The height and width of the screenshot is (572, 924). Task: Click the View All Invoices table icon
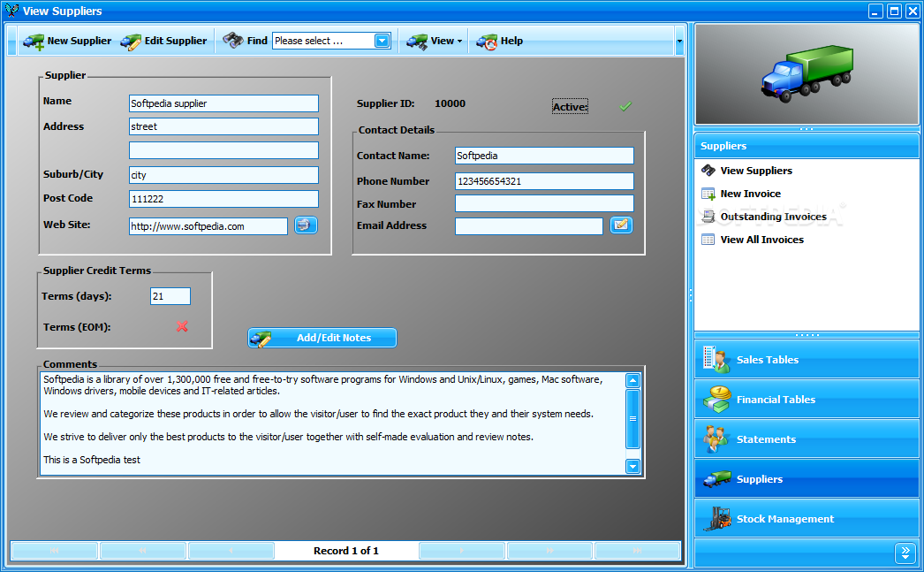pos(708,240)
